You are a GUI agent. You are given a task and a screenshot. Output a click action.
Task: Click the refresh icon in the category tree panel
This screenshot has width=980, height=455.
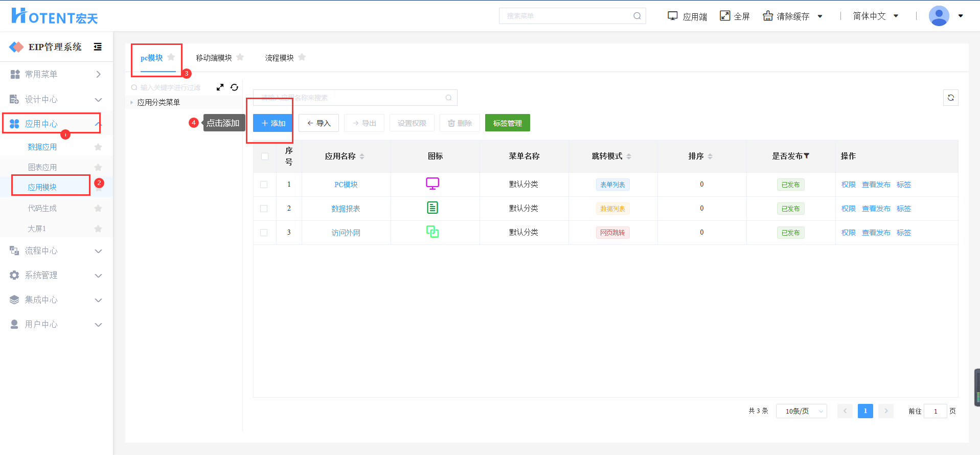[234, 87]
